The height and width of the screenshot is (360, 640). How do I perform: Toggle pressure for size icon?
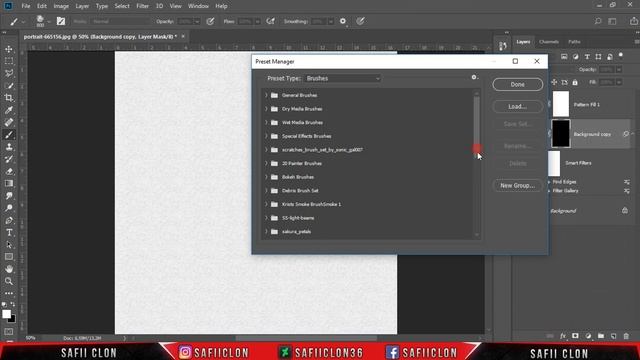[x=360, y=21]
